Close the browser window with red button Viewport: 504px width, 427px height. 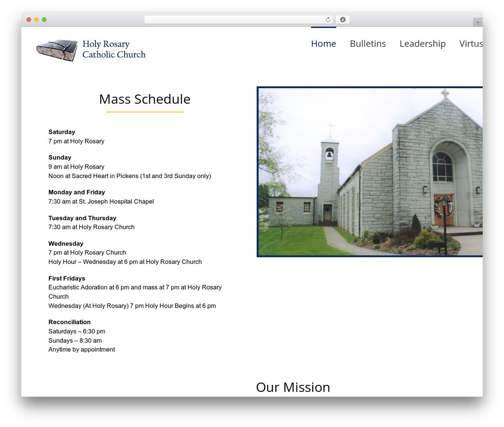pos(29,20)
